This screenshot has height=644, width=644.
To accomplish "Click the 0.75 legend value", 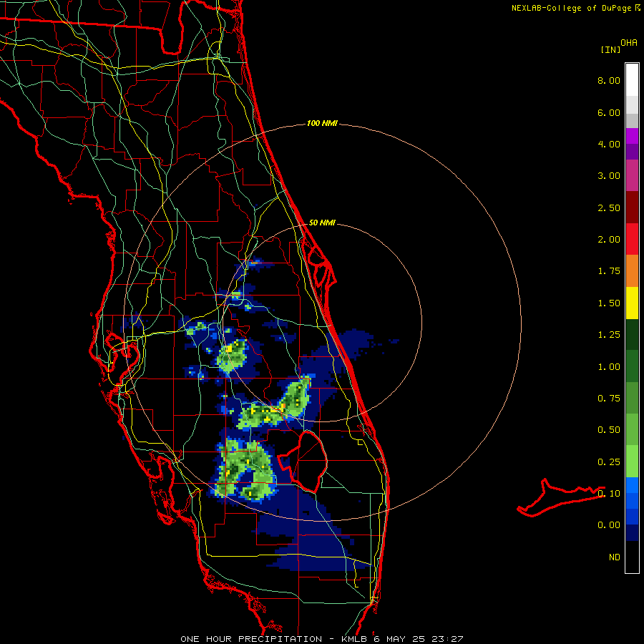I will tap(609, 399).
